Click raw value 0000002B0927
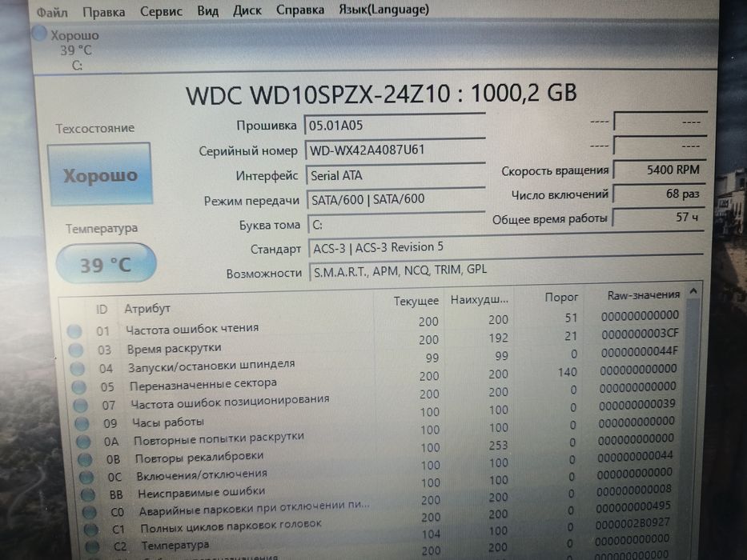747x560 pixels. 633,523
